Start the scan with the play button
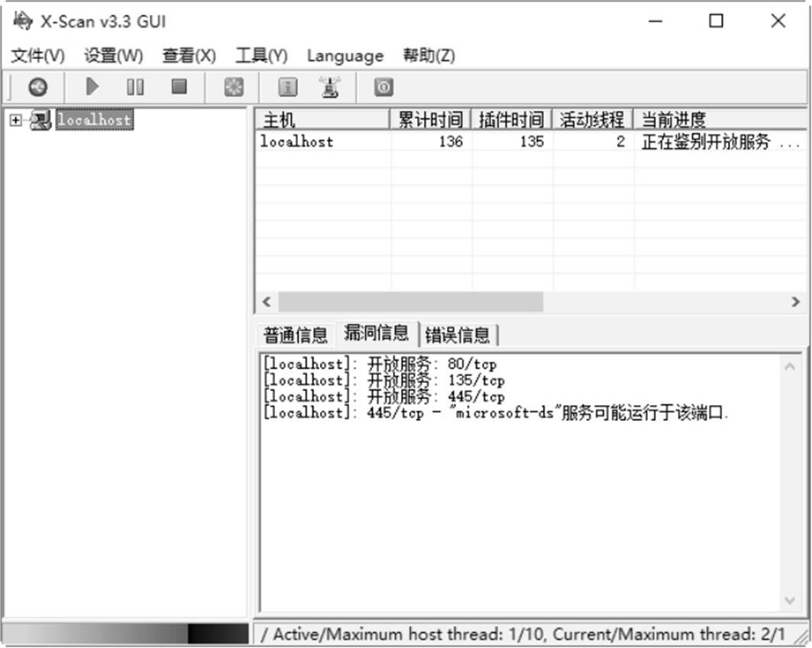The width and height of the screenshot is (812, 648). click(92, 87)
